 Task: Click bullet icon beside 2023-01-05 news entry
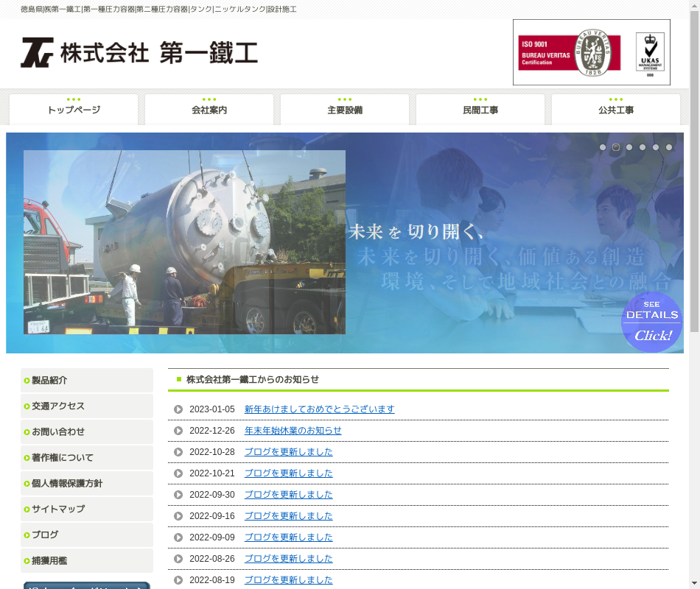pos(178,409)
